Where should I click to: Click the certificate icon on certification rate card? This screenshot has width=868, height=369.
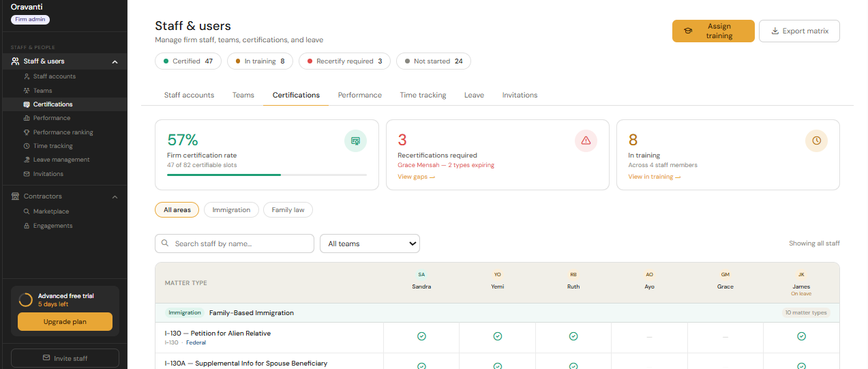(355, 141)
